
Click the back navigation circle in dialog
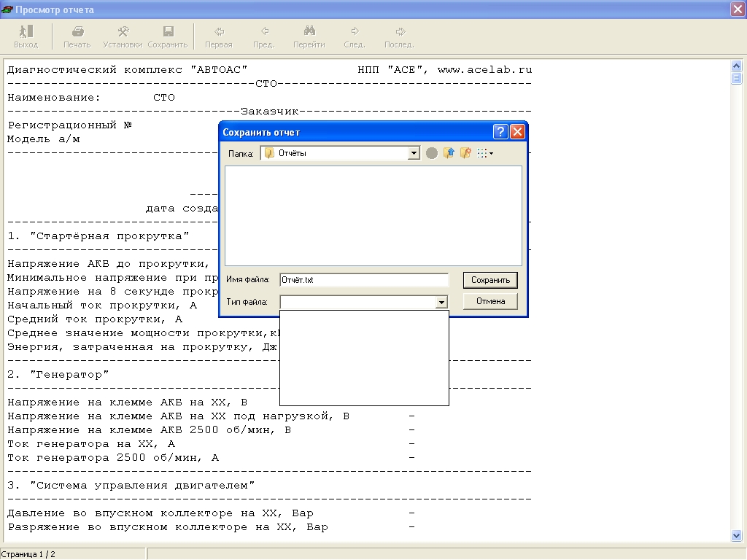pyautogui.click(x=432, y=154)
